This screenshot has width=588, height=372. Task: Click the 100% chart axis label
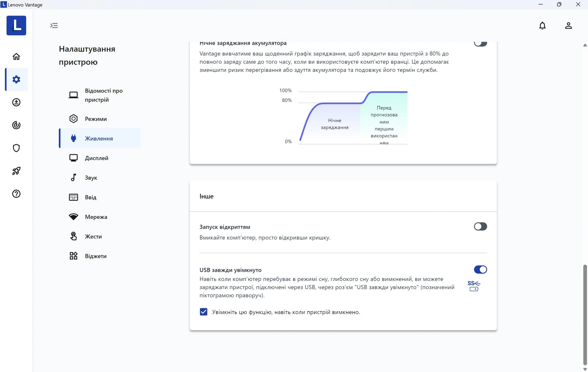tap(285, 91)
